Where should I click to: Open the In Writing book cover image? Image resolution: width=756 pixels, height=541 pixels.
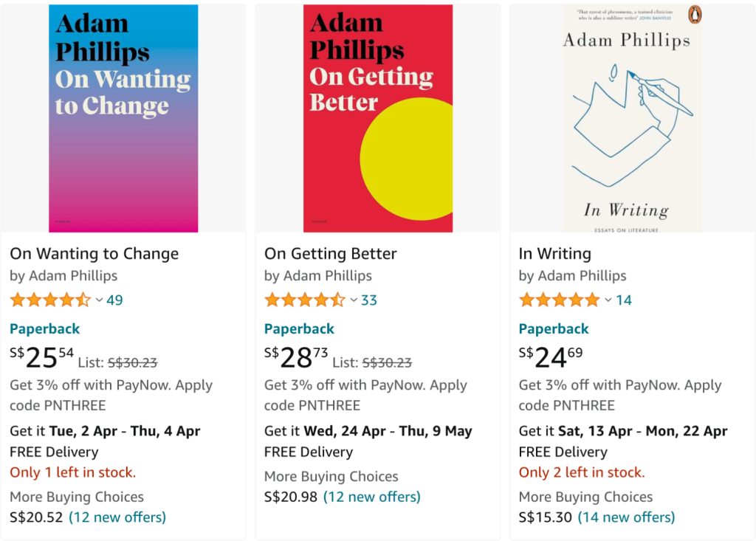pos(632,118)
